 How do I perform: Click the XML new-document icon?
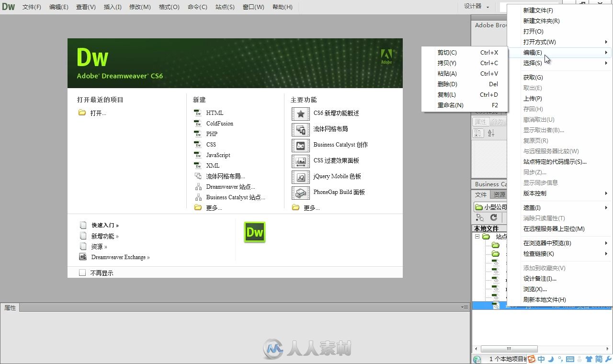(x=198, y=166)
